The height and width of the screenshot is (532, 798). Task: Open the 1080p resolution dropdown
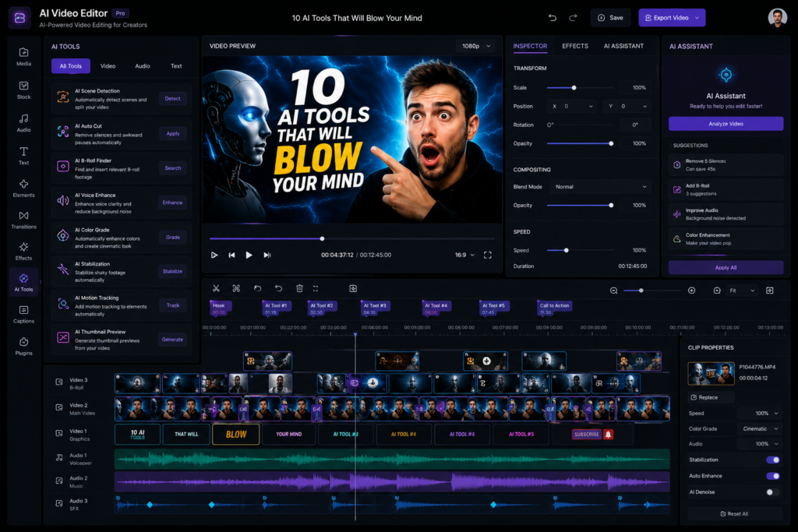tap(476, 46)
